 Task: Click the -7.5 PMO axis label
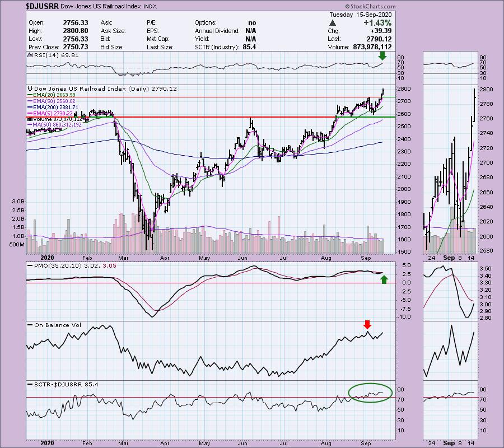(x=405, y=309)
